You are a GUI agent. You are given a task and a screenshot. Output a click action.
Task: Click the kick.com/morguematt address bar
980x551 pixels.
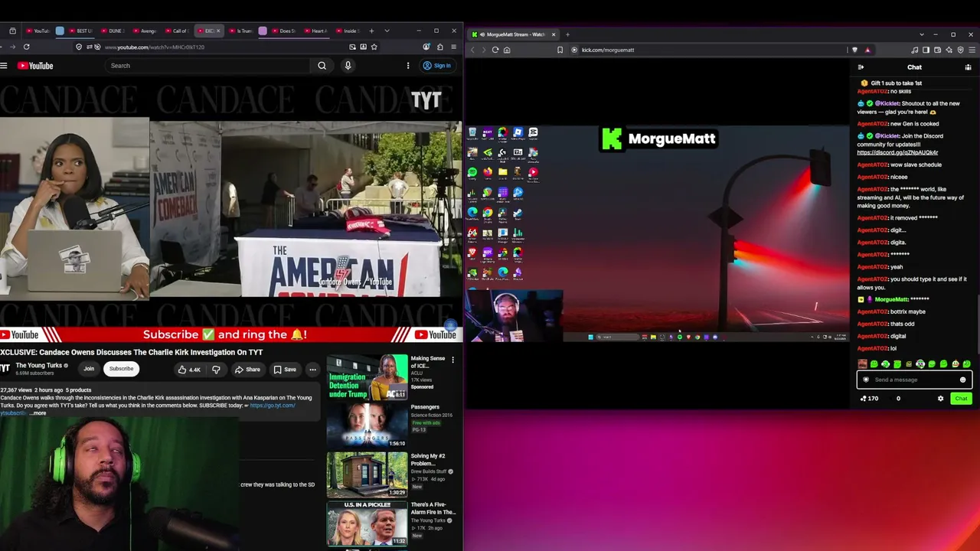(x=708, y=50)
